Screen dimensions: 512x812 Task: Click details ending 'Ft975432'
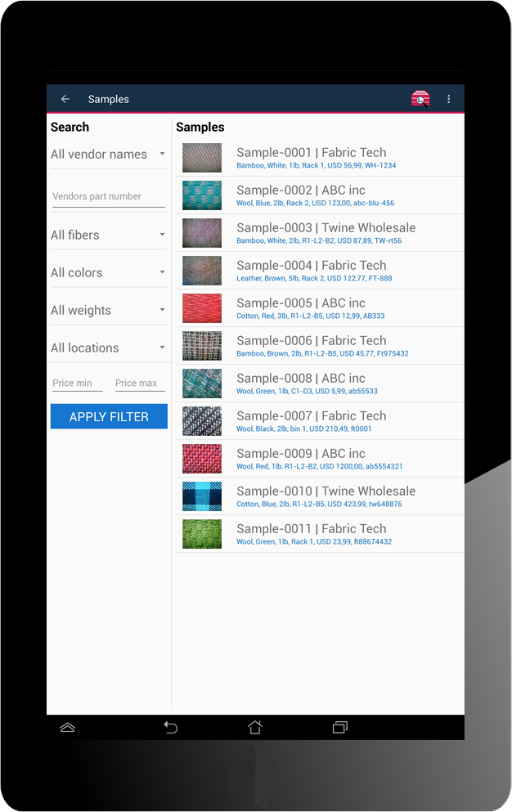[x=322, y=354]
